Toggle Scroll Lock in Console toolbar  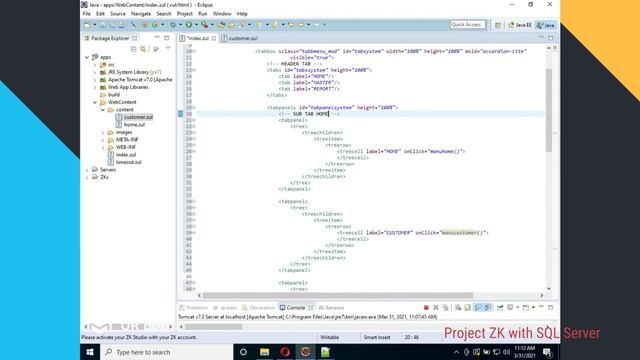tap(468, 307)
